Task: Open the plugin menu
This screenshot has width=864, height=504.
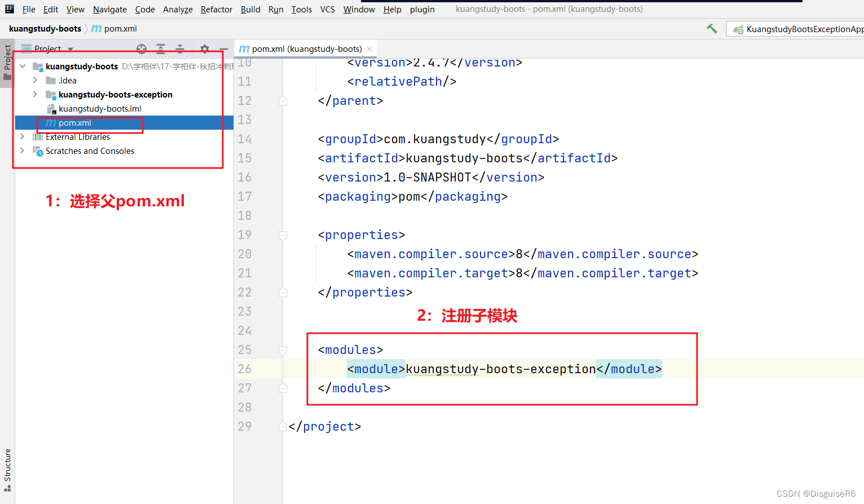Action: point(422,9)
